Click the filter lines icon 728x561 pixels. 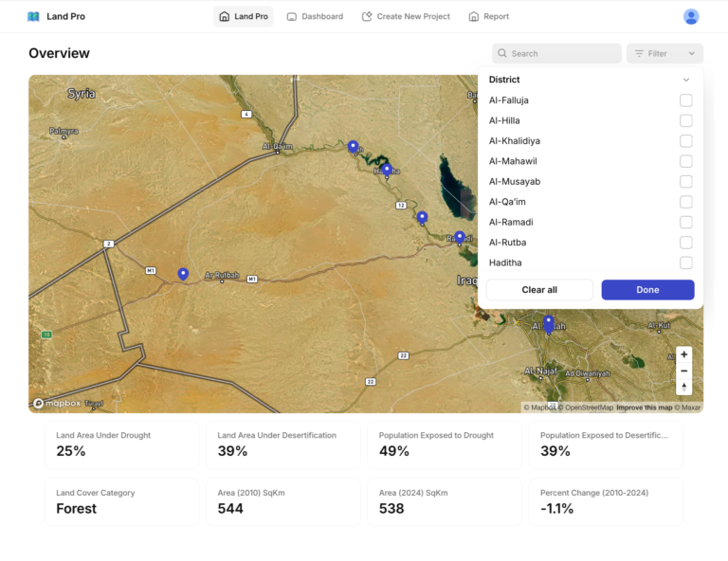(x=639, y=53)
